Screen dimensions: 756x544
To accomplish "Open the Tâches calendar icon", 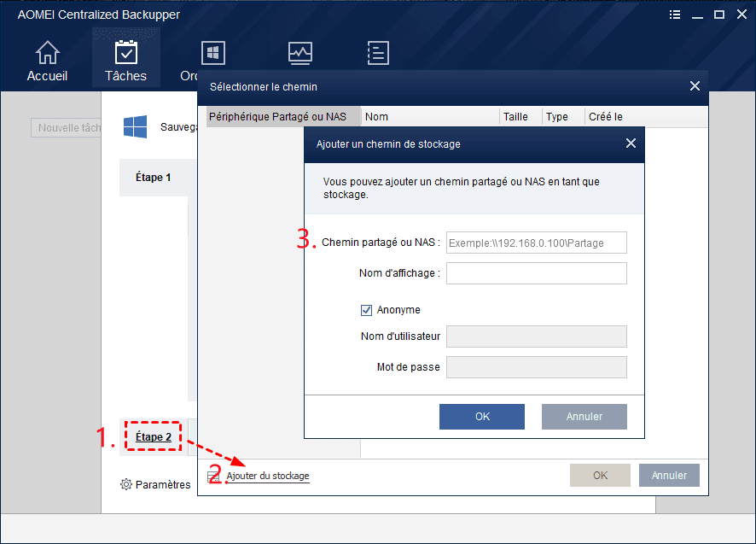I will [125, 52].
